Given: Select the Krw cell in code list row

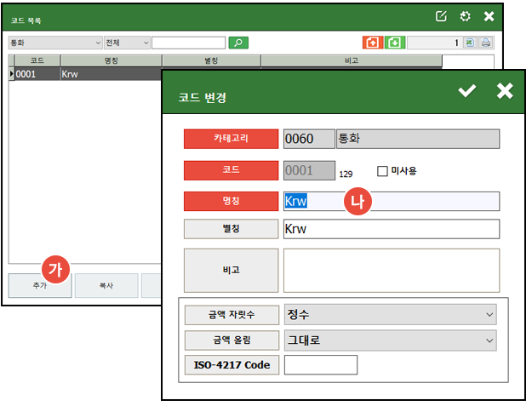Looking at the screenshot, I should coord(111,74).
